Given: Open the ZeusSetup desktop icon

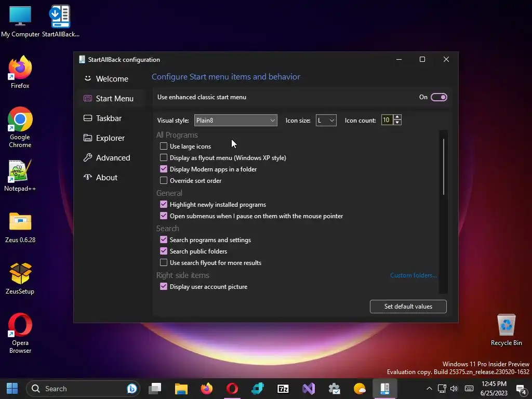Looking at the screenshot, I should 20,279.
